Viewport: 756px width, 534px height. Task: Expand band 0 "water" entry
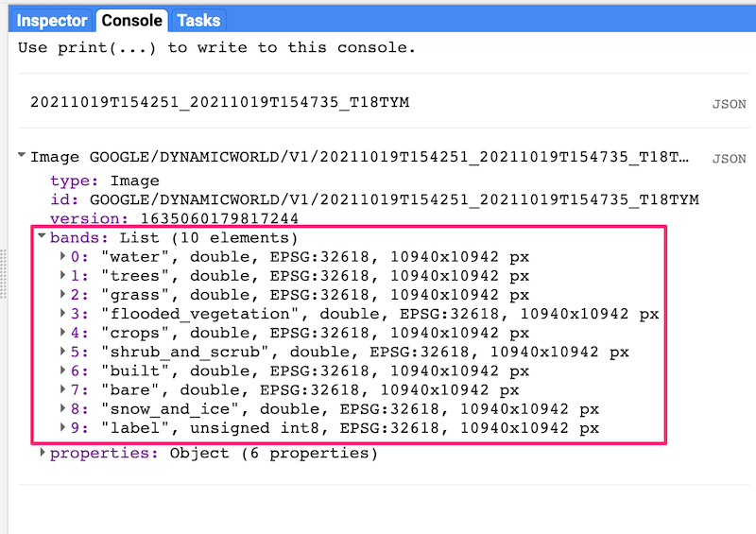point(63,256)
